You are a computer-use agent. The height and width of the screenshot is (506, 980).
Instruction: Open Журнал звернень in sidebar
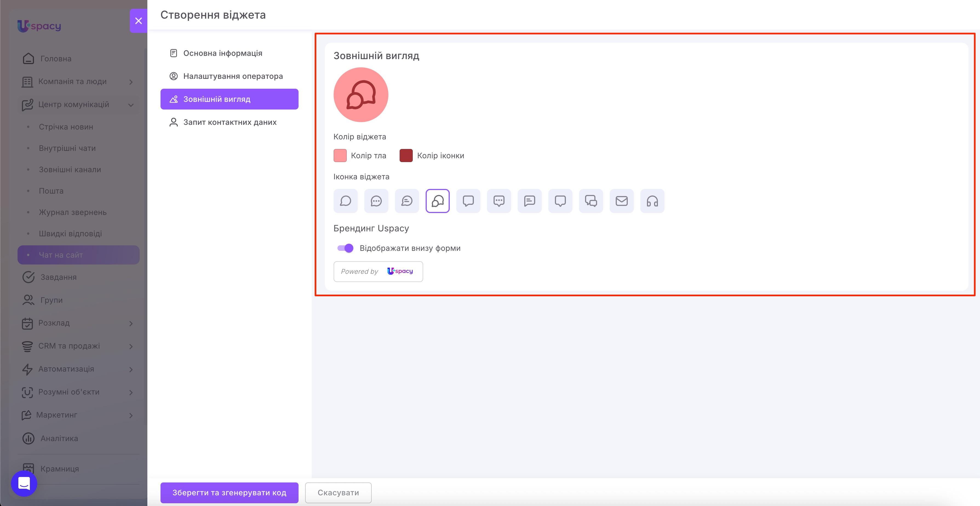point(78,212)
